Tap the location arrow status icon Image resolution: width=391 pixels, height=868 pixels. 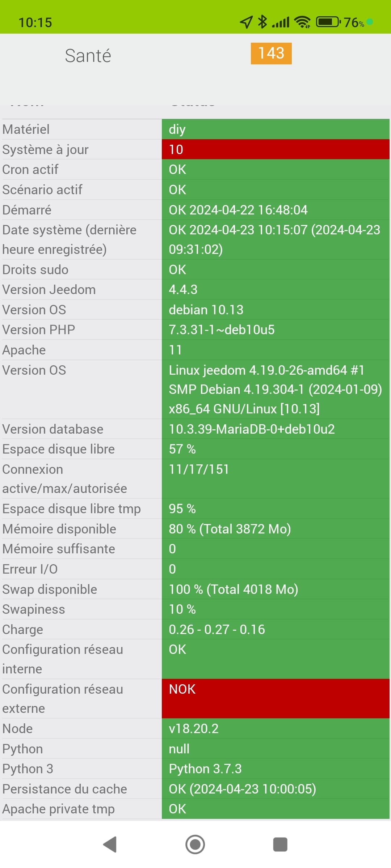[246, 22]
